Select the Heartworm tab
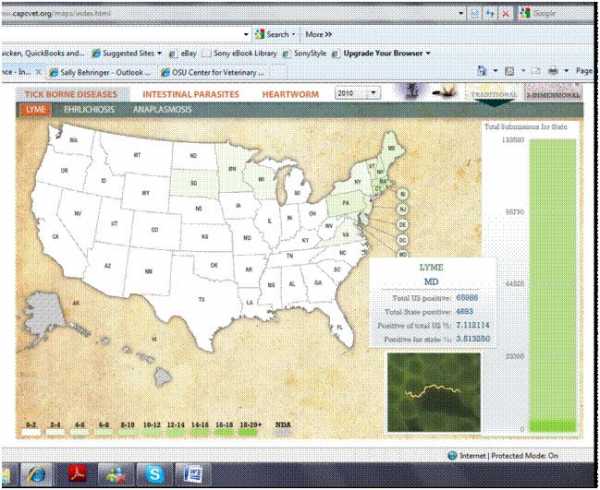The width and height of the screenshot is (600, 490). pos(292,93)
